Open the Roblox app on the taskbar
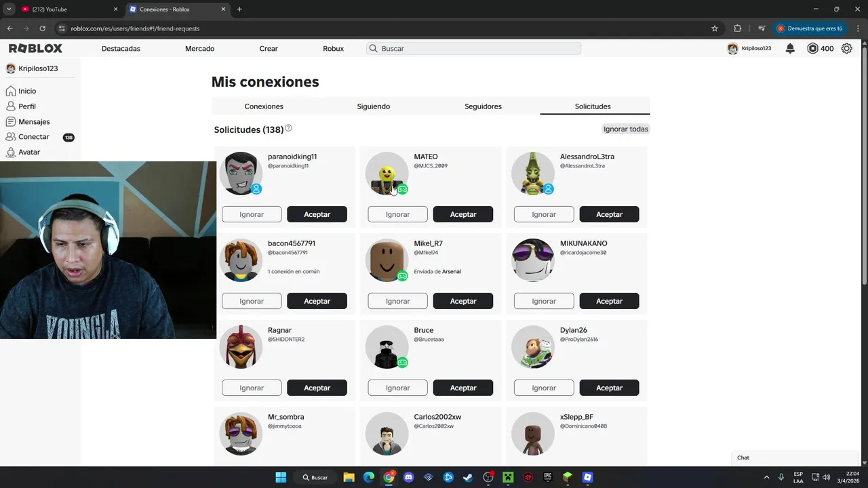Image resolution: width=868 pixels, height=488 pixels. click(587, 477)
